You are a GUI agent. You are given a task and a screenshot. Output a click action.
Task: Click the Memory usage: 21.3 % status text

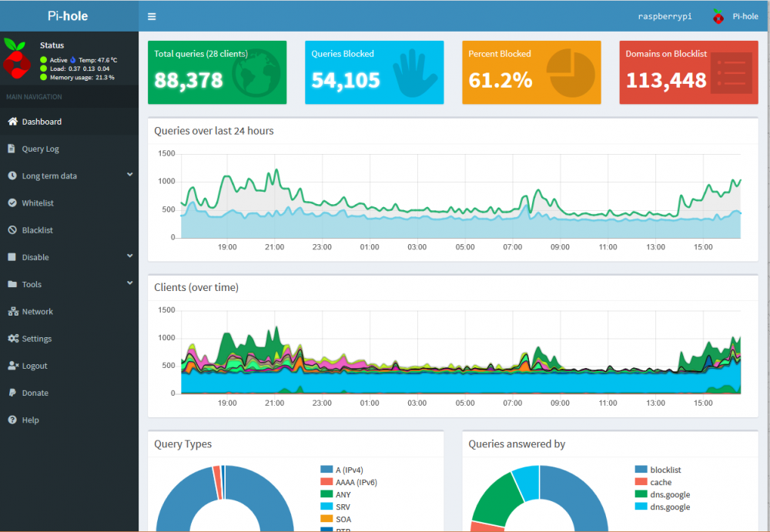point(82,77)
